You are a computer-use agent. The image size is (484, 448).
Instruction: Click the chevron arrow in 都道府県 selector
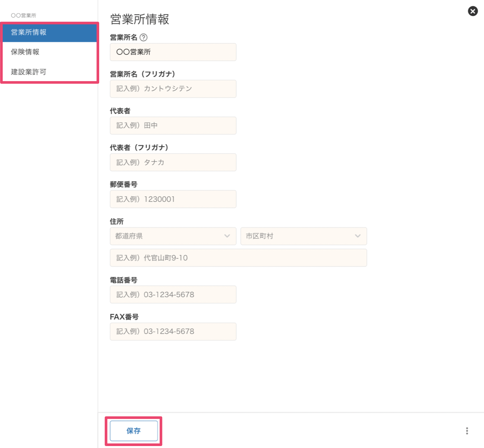(227, 236)
